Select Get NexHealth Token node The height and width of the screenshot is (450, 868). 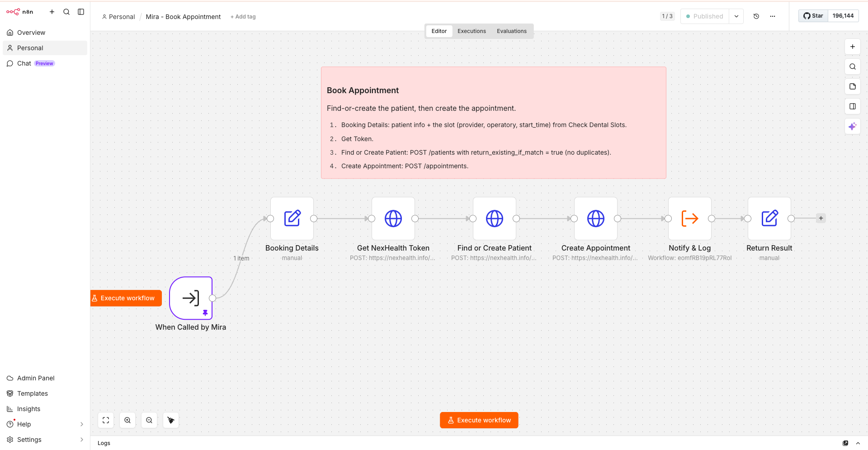(393, 218)
